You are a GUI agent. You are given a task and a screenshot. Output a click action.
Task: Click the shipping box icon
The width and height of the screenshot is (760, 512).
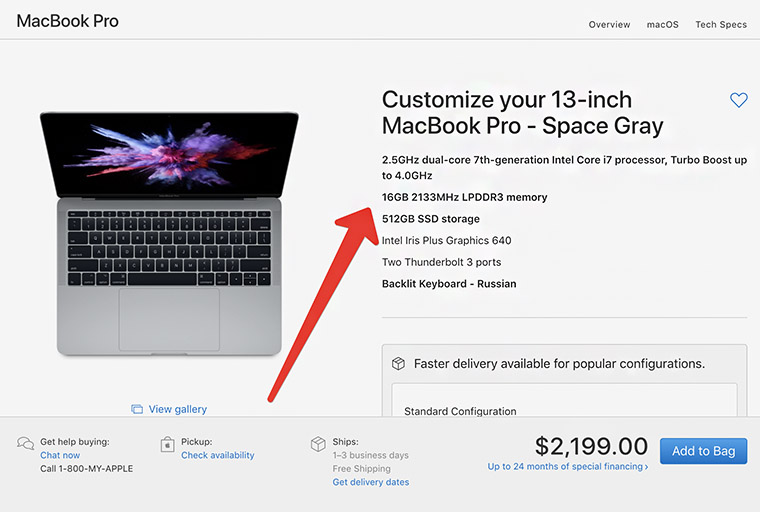318,444
